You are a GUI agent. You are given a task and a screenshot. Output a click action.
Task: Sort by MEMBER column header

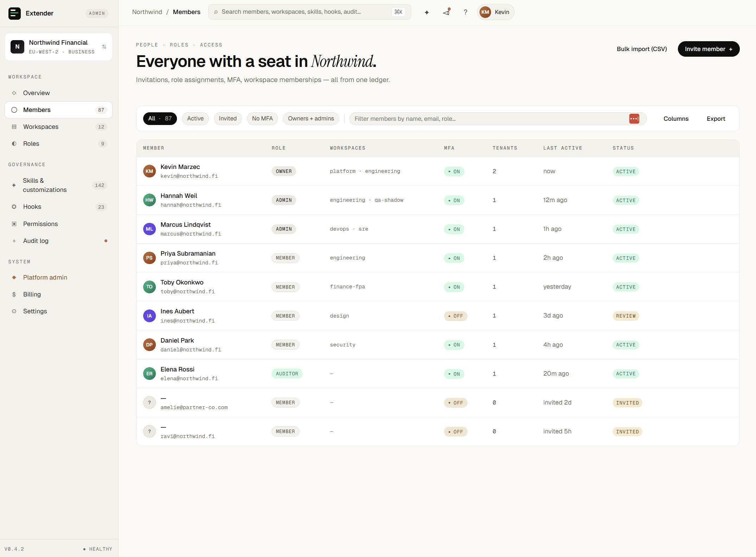coord(153,148)
